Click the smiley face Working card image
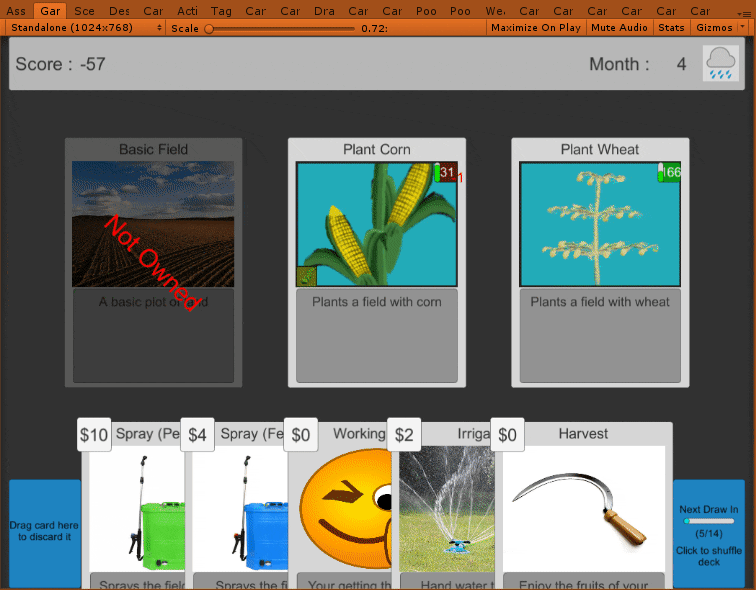The image size is (756, 590). [x=345, y=509]
